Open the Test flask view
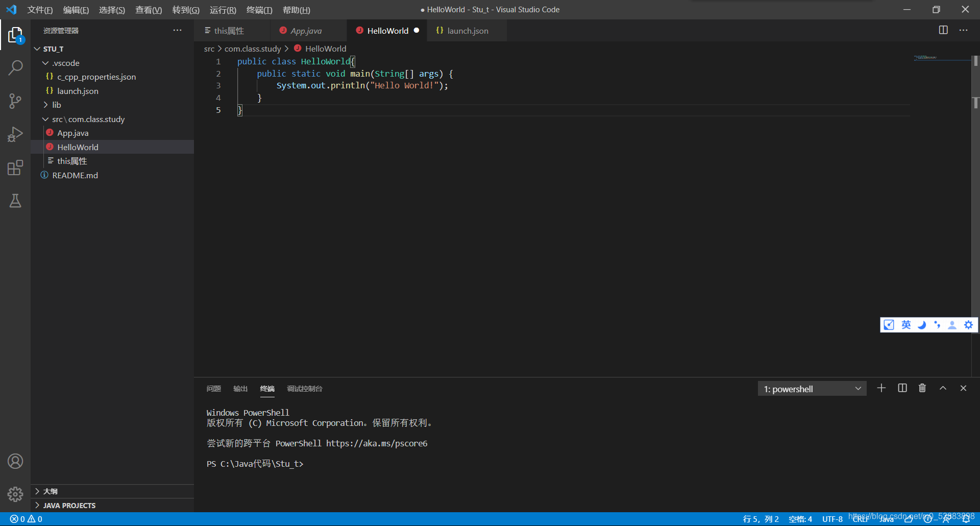This screenshot has width=980, height=526. point(15,201)
